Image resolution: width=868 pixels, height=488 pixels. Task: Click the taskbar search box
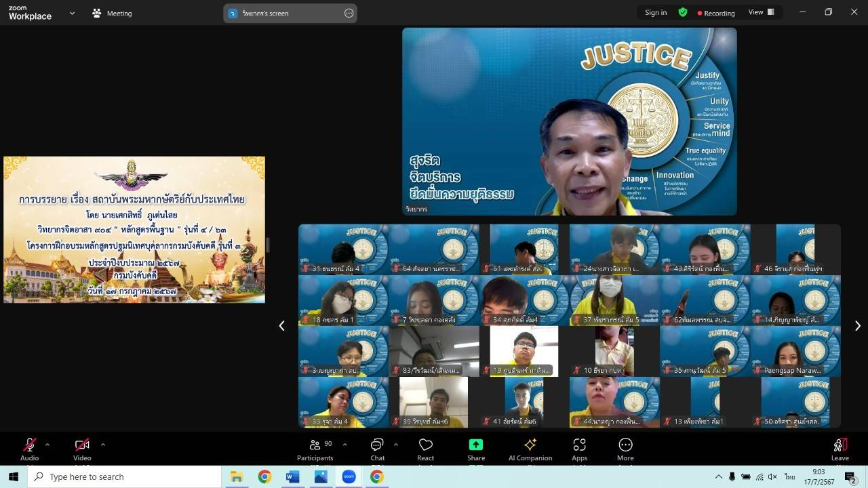(x=125, y=476)
